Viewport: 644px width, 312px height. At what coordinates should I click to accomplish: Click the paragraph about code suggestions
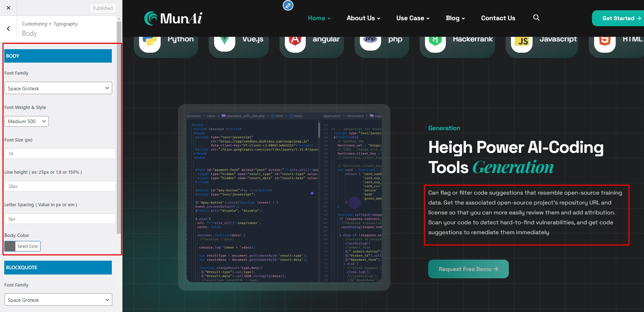[x=525, y=212]
